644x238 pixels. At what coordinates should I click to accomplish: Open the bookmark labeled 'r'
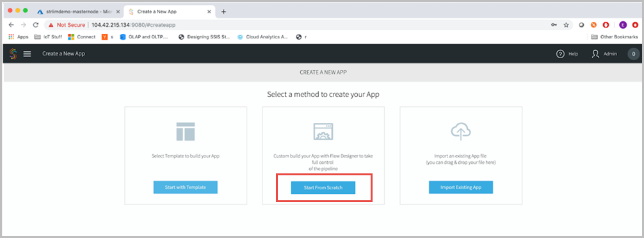tap(301, 37)
